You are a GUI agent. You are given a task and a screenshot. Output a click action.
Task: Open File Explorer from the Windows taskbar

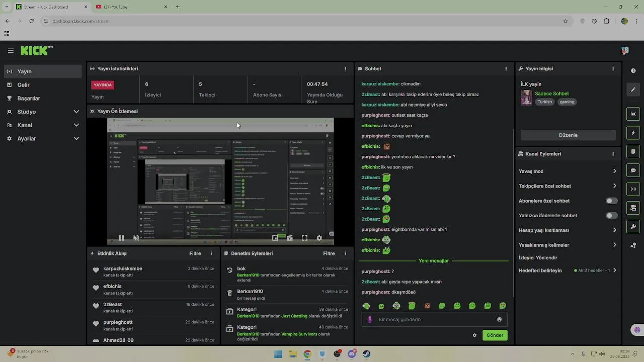(293, 354)
